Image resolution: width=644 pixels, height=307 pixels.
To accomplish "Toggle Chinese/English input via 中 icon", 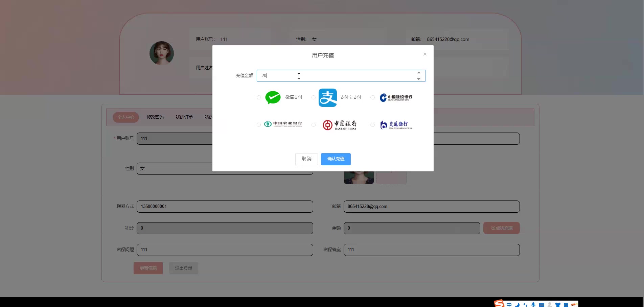I will 509,304.
